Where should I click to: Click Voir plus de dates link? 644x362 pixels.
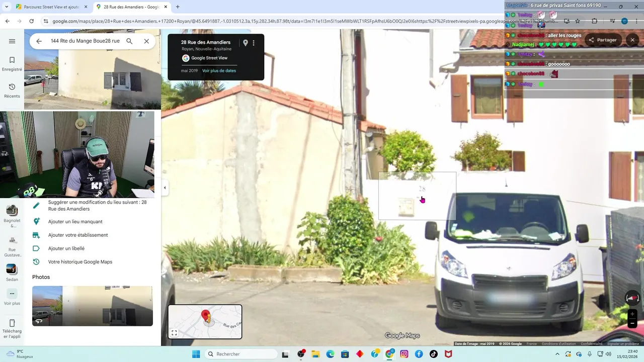point(219,71)
